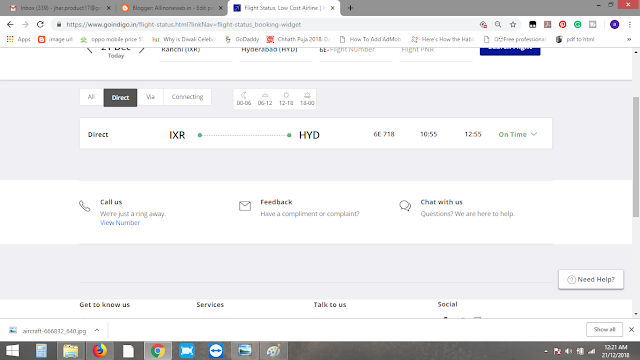Viewport: 640px width, 360px height.
Task: Show hidden system tray icons arrow
Action: (546, 351)
